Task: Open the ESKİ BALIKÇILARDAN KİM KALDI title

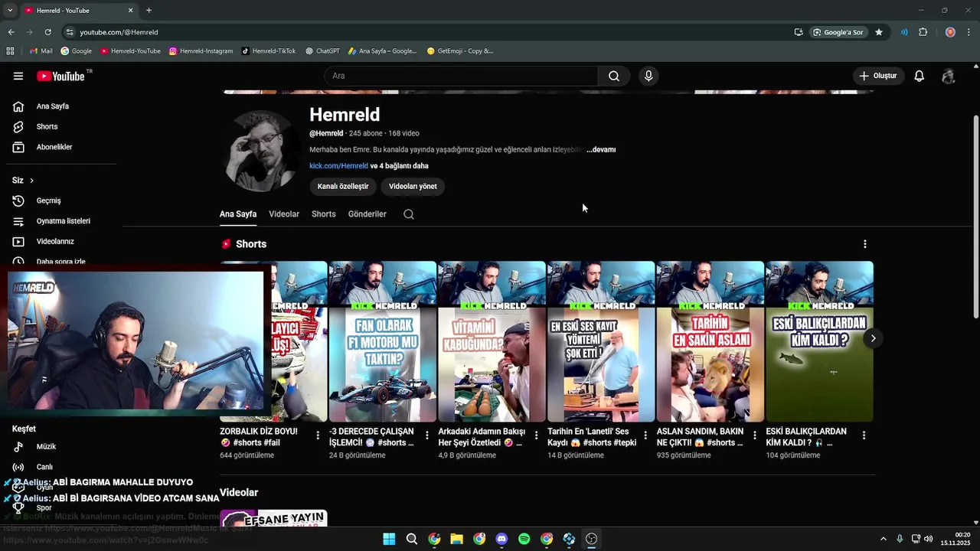Action: (806, 437)
